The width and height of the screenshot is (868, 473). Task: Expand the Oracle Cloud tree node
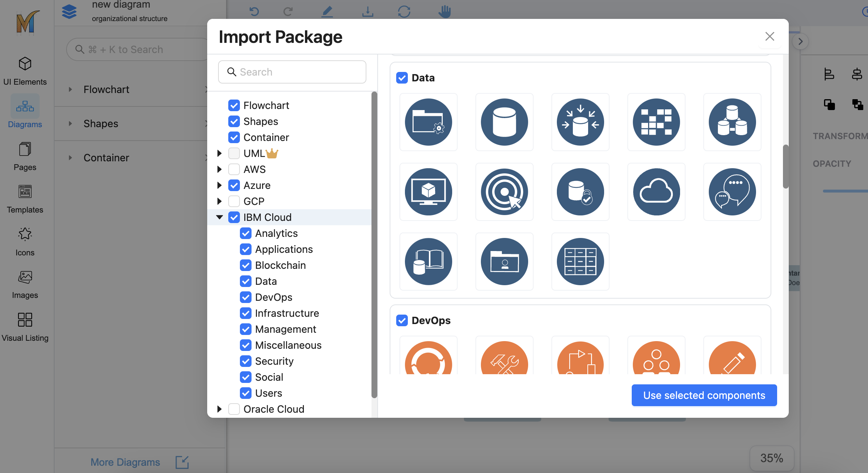coord(220,409)
